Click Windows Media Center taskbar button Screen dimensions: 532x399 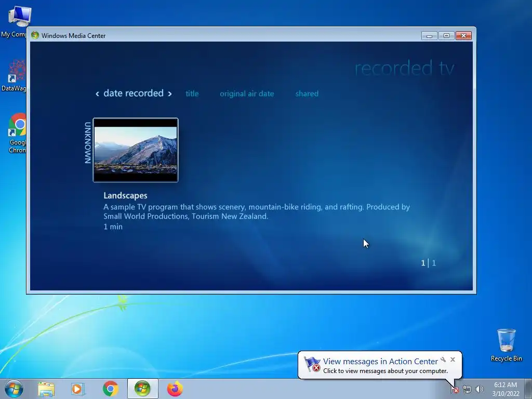click(142, 389)
